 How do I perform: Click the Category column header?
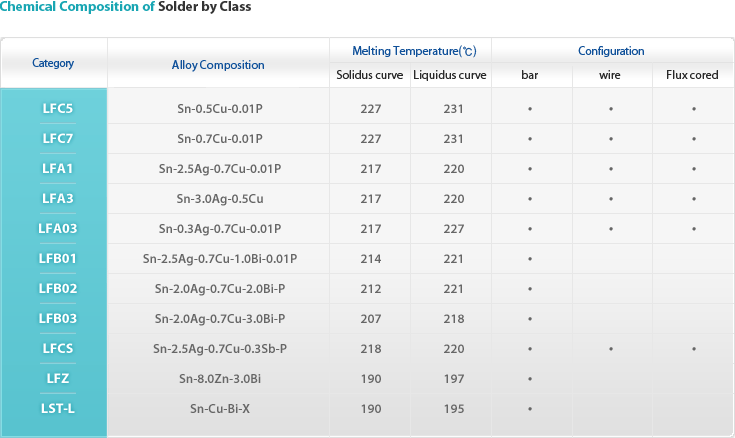click(53, 63)
